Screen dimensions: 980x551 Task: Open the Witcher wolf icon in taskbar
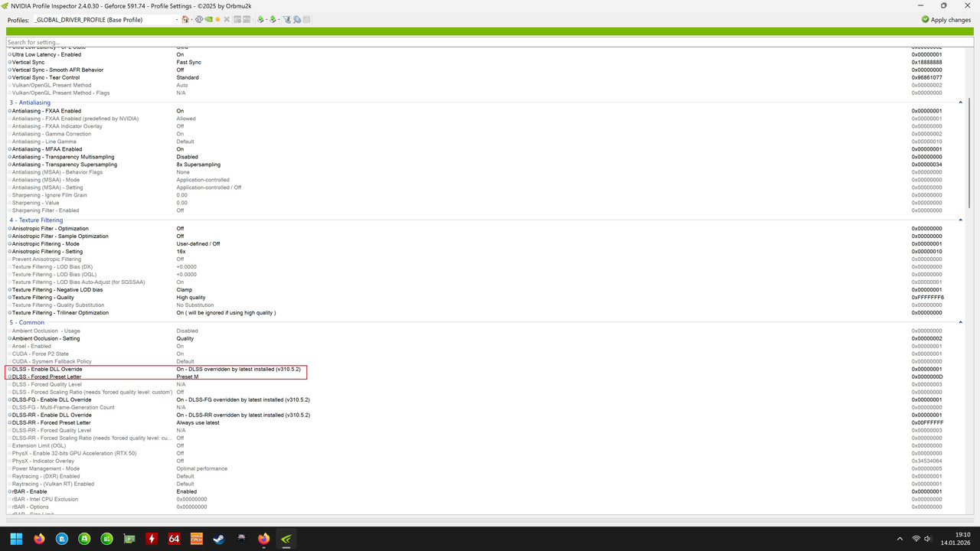[x=242, y=539]
